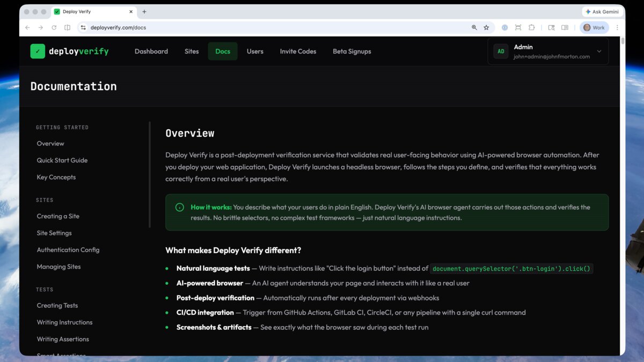
Task: Go back using browser back arrow
Action: (x=27, y=27)
